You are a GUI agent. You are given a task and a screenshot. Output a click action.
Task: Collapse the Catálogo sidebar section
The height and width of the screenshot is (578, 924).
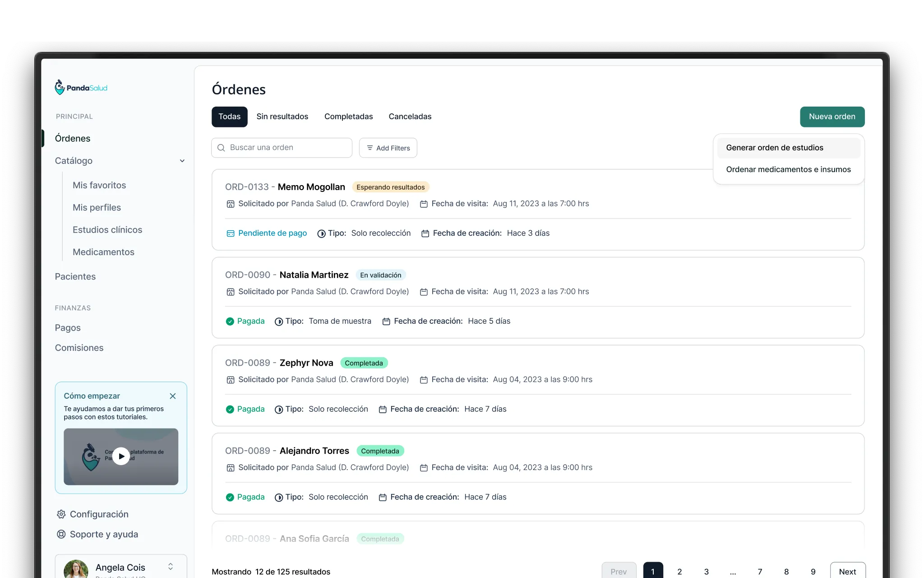[x=182, y=161]
